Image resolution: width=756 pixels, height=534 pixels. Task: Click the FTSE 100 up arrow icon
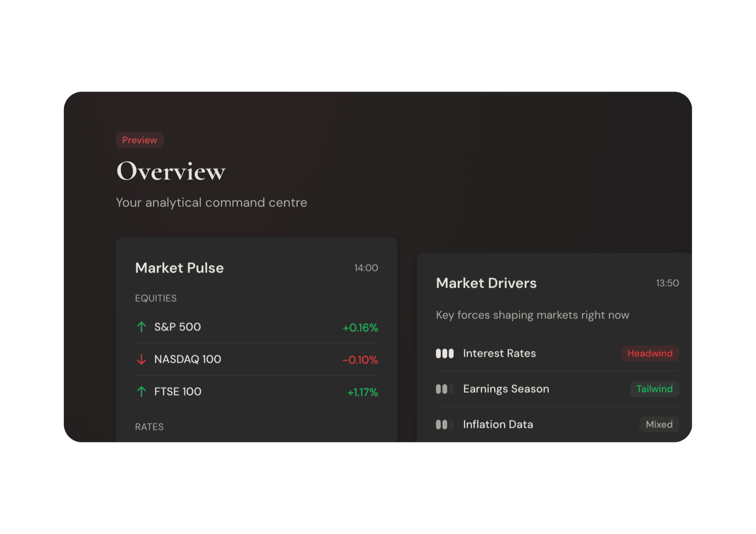pos(141,391)
